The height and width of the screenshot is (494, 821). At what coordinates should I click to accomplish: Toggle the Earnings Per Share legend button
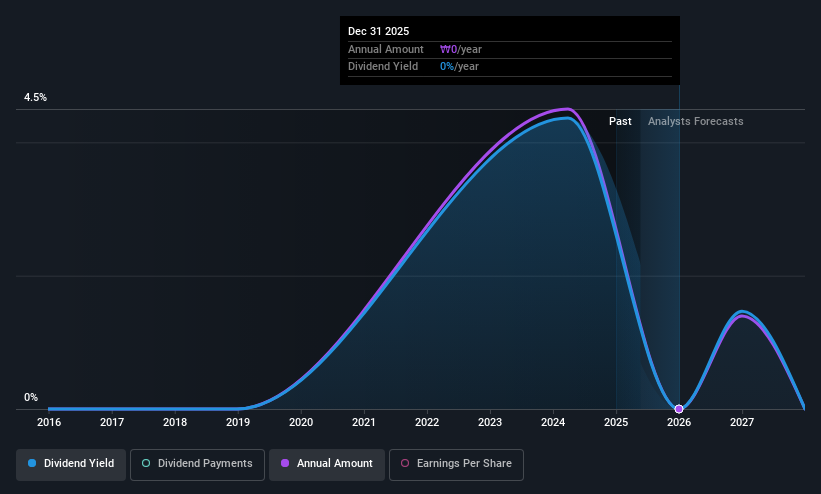pyautogui.click(x=456, y=465)
